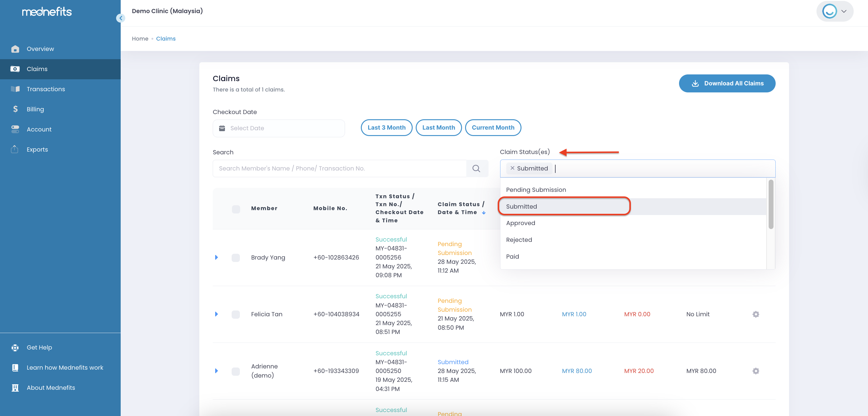Click the gear icon in Adrienne's row

tap(756, 371)
